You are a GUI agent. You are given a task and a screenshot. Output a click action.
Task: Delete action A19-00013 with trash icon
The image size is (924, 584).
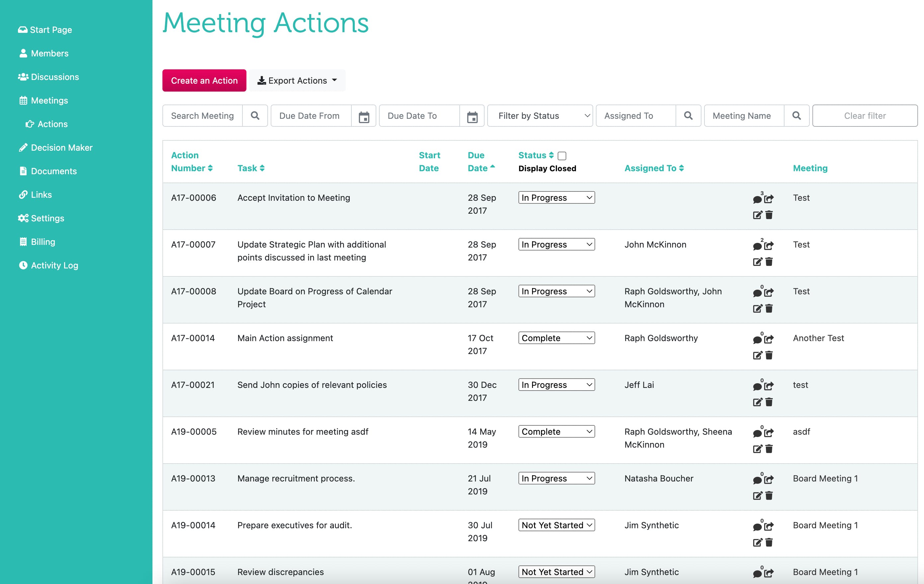769,496
